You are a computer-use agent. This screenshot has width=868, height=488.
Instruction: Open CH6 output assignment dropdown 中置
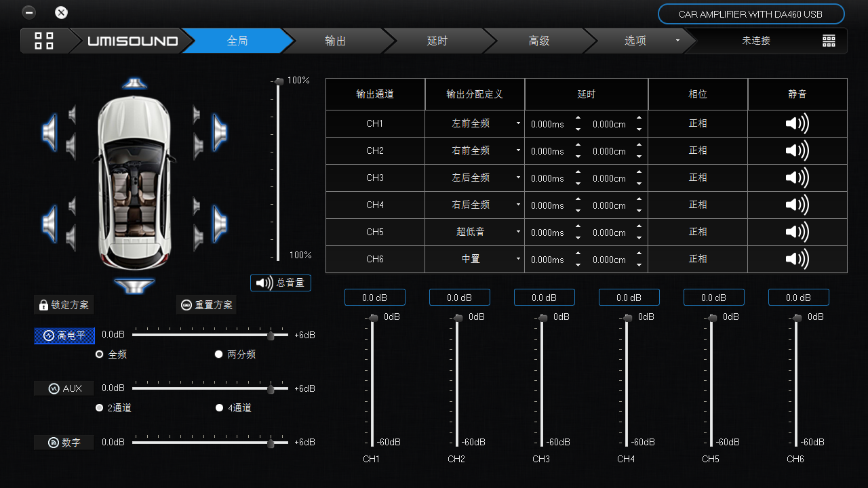click(475, 259)
